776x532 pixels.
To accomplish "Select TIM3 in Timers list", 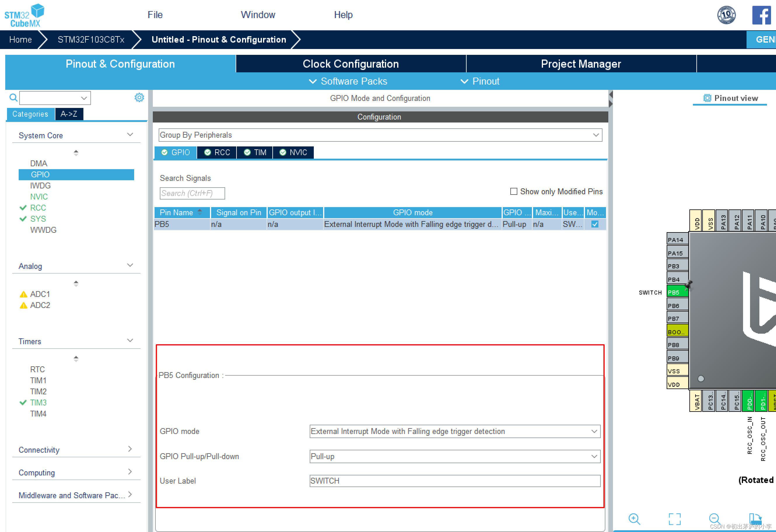I will (38, 403).
